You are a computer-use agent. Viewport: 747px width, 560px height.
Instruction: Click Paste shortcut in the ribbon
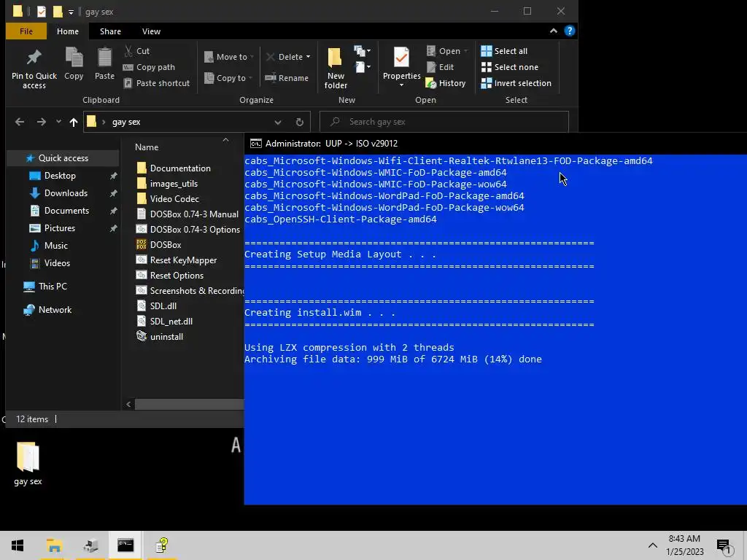[x=157, y=83]
